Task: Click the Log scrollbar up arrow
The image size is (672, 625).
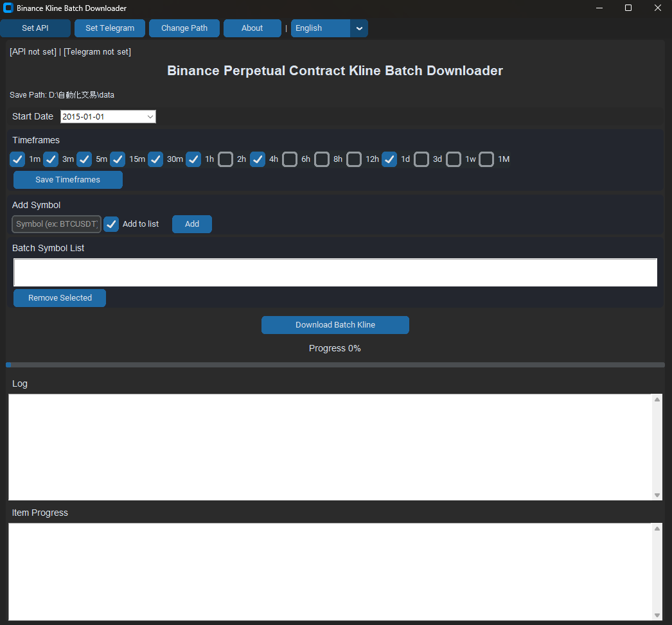Action: click(x=657, y=400)
